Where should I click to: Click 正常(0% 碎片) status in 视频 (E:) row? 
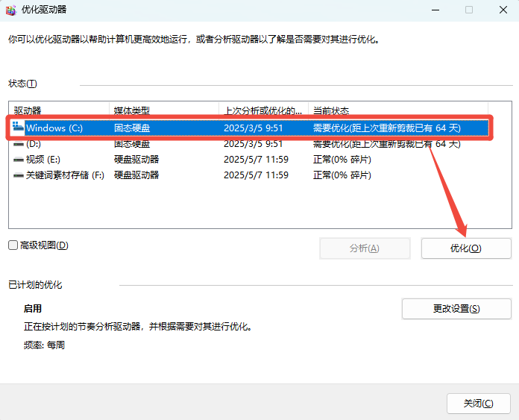(342, 160)
